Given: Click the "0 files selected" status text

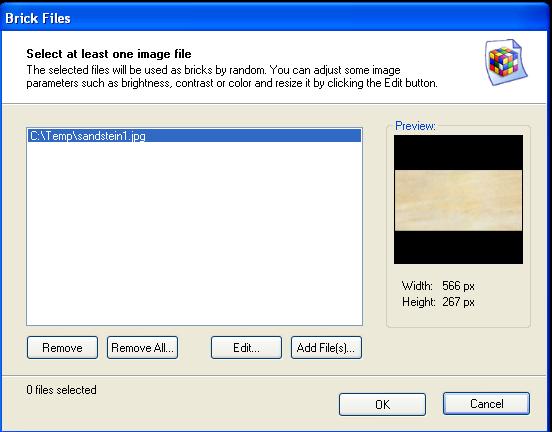Looking at the screenshot, I should click(61, 390).
